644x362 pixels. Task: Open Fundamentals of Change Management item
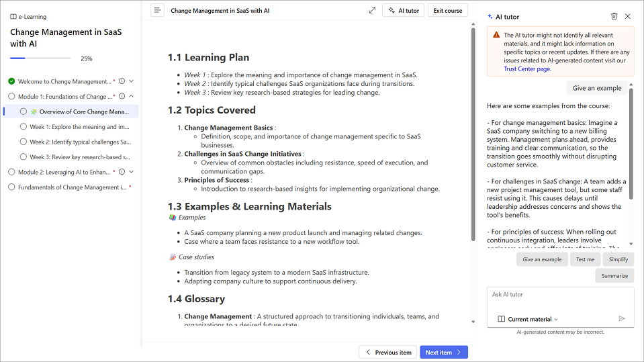(x=72, y=187)
